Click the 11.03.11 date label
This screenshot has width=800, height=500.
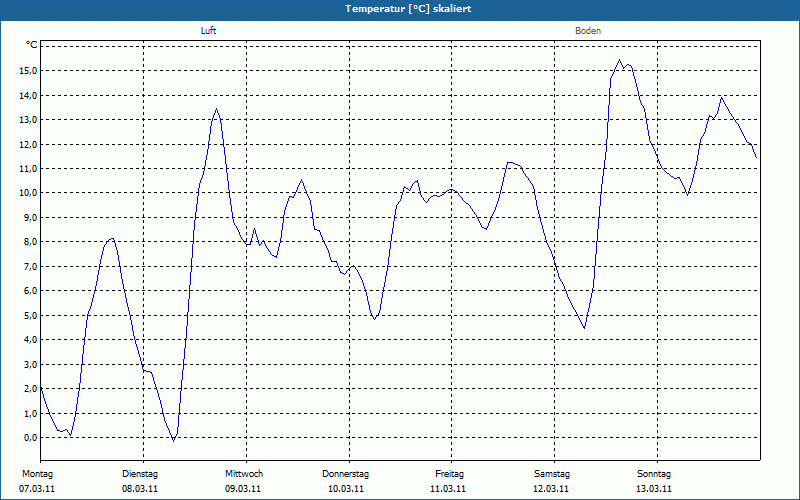pyautogui.click(x=448, y=489)
